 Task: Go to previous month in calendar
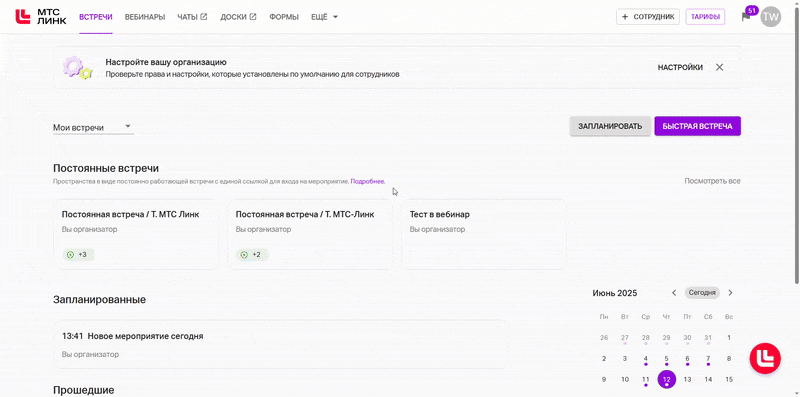[x=674, y=293]
